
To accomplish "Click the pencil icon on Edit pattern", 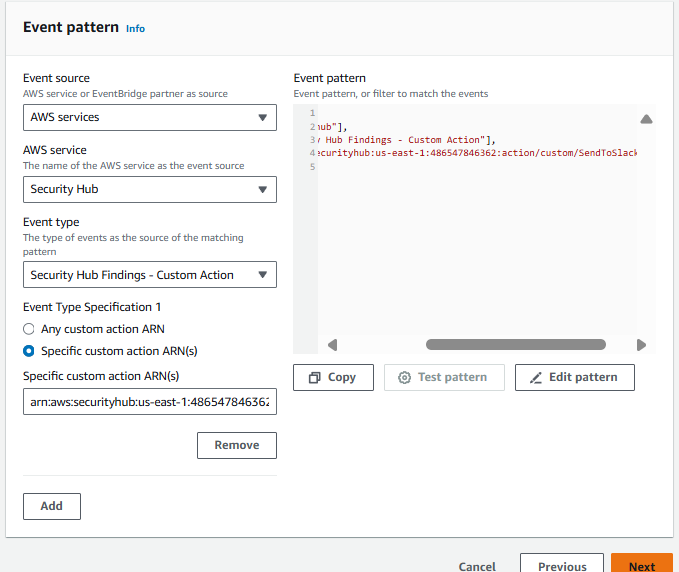I will coord(536,378).
